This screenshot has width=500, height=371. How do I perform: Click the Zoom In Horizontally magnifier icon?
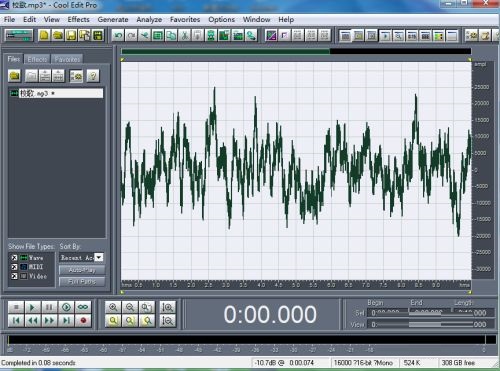click(113, 307)
